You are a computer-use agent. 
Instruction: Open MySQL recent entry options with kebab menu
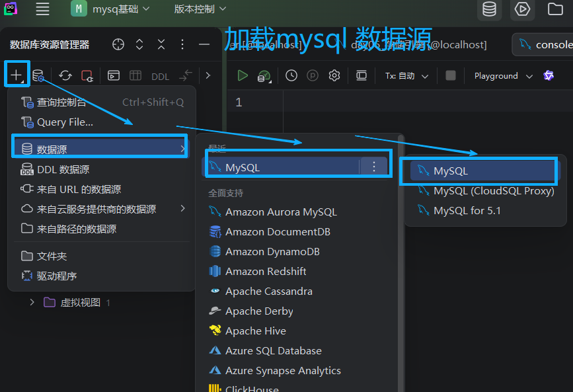click(x=374, y=166)
